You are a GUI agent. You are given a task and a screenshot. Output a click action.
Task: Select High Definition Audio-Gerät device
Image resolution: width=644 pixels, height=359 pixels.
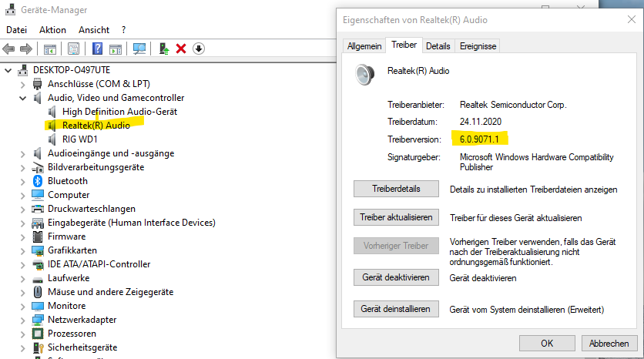coord(119,112)
